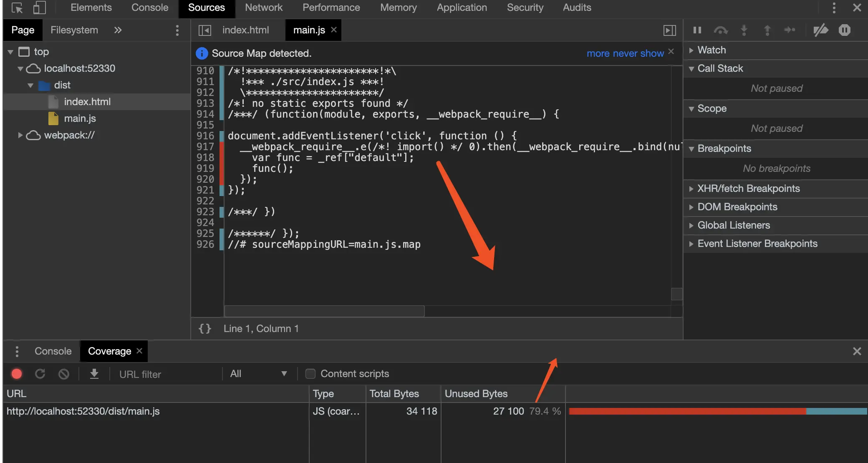The height and width of the screenshot is (463, 868).
Task: Click the main.js coverage usage bar
Action: pyautogui.click(x=717, y=411)
